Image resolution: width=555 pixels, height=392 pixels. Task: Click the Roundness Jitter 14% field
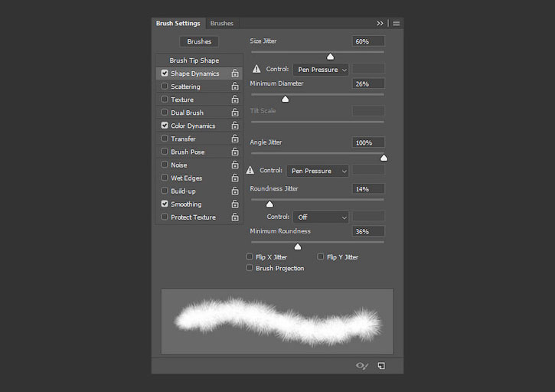[x=368, y=189]
